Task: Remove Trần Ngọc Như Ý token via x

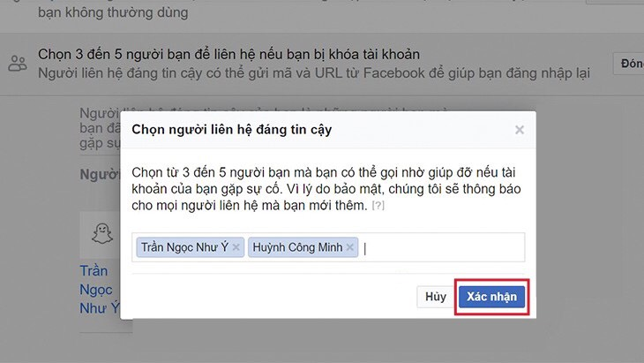Action: [236, 248]
